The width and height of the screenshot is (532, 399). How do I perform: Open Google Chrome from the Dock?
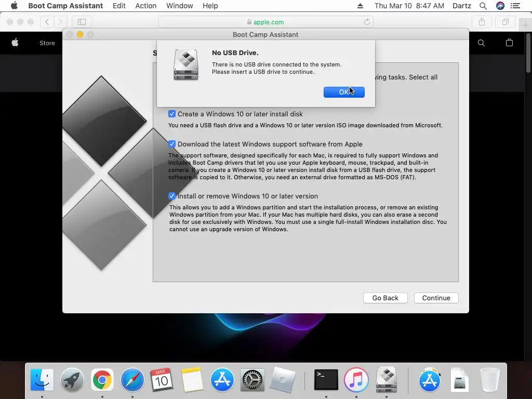[x=102, y=380]
